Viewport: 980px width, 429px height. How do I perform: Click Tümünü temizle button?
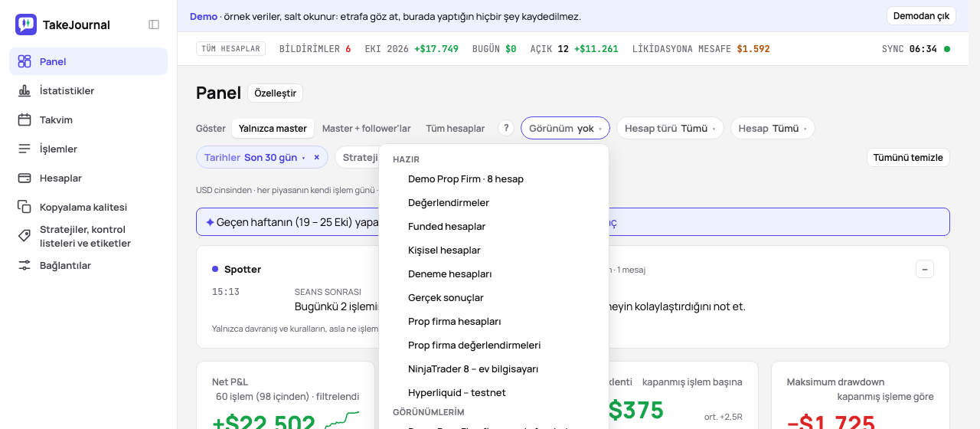(x=908, y=157)
